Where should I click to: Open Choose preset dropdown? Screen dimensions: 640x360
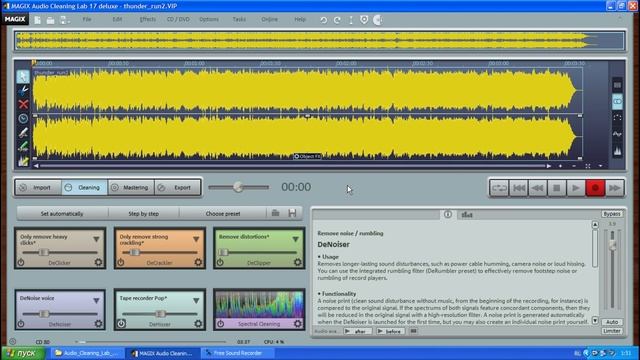pyautogui.click(x=223, y=213)
